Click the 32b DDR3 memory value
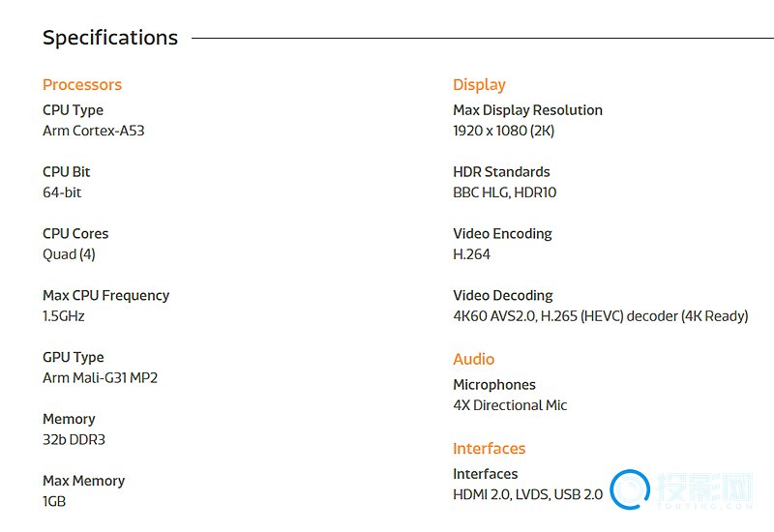The height and width of the screenshot is (532, 774). (74, 440)
